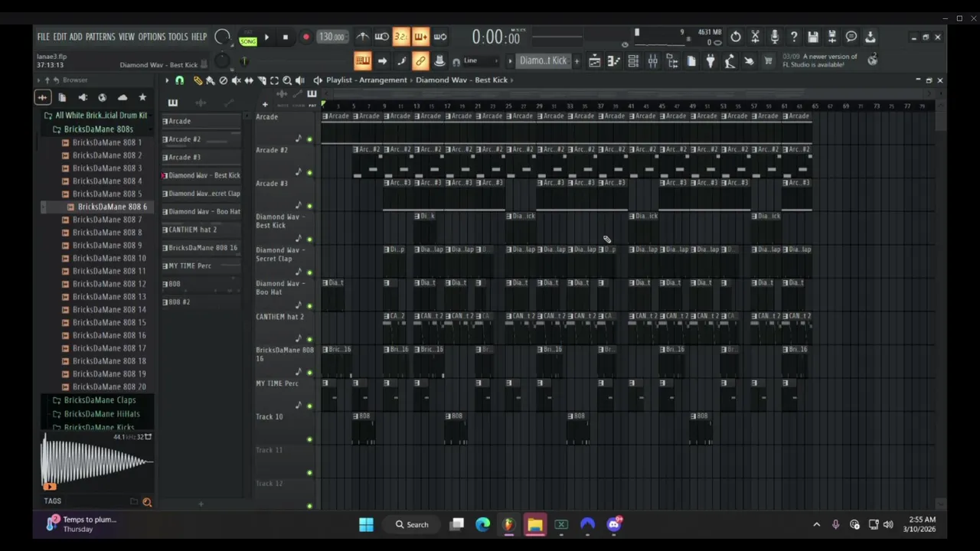Image resolution: width=980 pixels, height=551 pixels.
Task: Open the ADD menu
Action: tap(76, 37)
